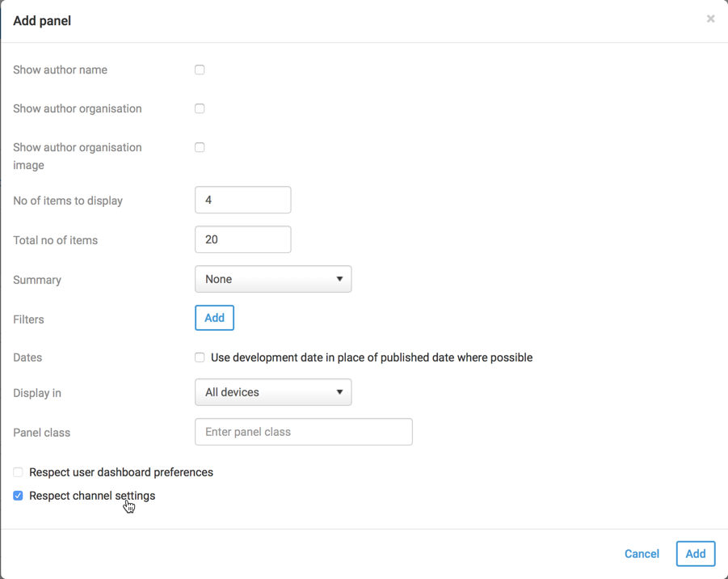728x579 pixels.
Task: Click the Summary dropdown arrow
Action: coord(339,279)
